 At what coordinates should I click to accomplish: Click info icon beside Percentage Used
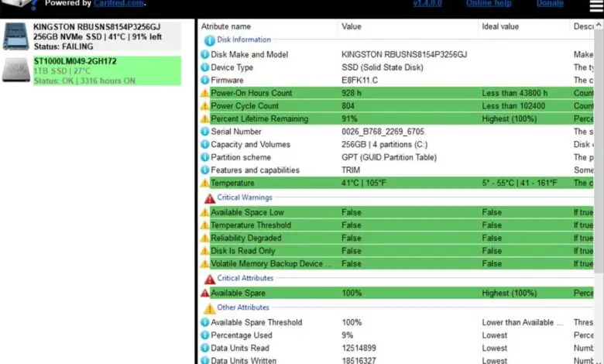pyautogui.click(x=204, y=335)
